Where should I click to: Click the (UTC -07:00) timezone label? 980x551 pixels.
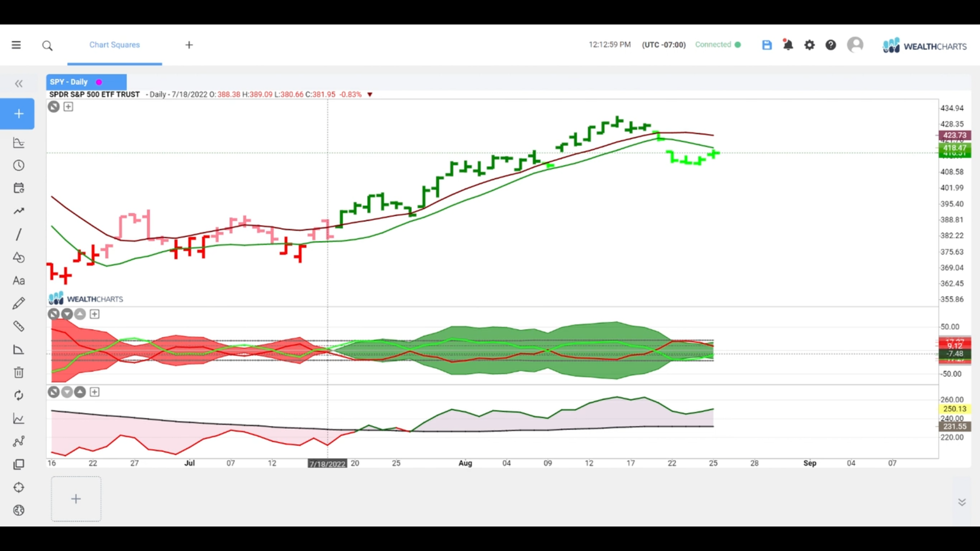click(x=664, y=45)
